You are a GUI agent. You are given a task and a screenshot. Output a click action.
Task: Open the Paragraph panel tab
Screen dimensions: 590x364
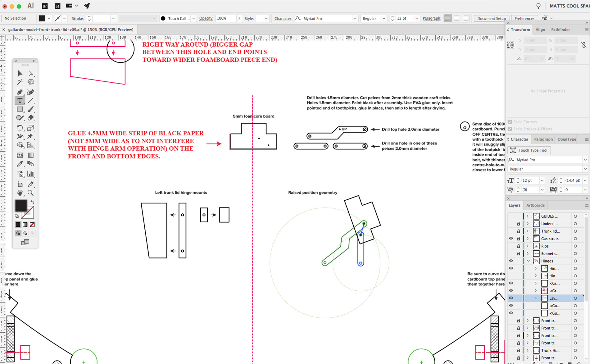[543, 139]
